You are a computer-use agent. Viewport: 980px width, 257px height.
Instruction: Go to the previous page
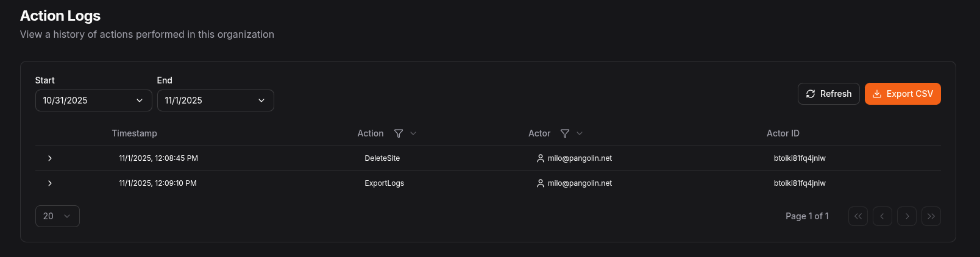click(882, 216)
